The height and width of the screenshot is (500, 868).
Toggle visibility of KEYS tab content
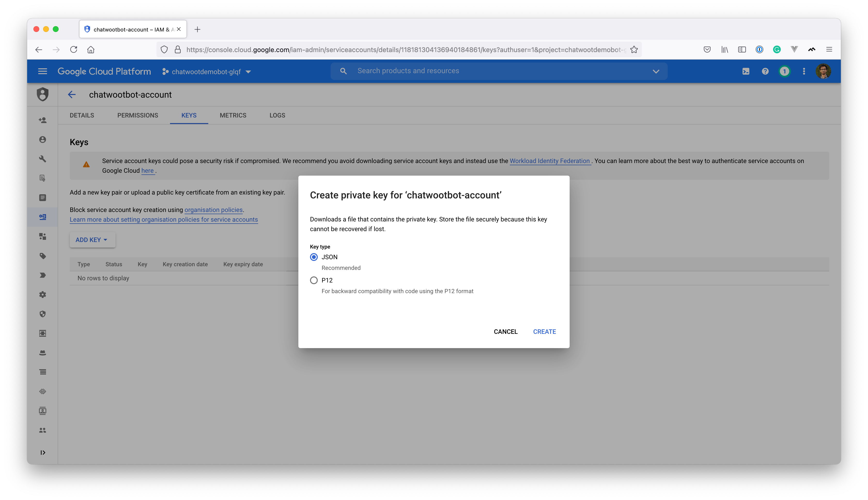click(x=189, y=115)
